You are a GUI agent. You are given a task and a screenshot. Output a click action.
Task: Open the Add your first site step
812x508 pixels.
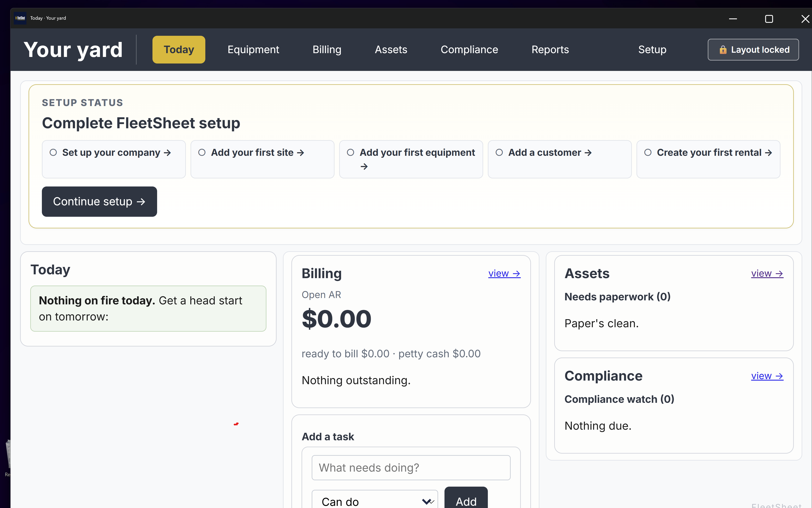pyautogui.click(x=262, y=159)
